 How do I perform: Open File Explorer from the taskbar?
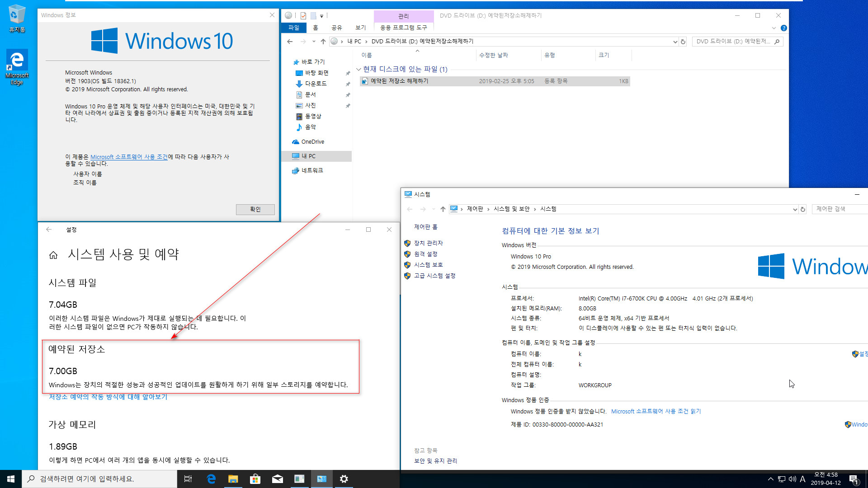tap(233, 479)
